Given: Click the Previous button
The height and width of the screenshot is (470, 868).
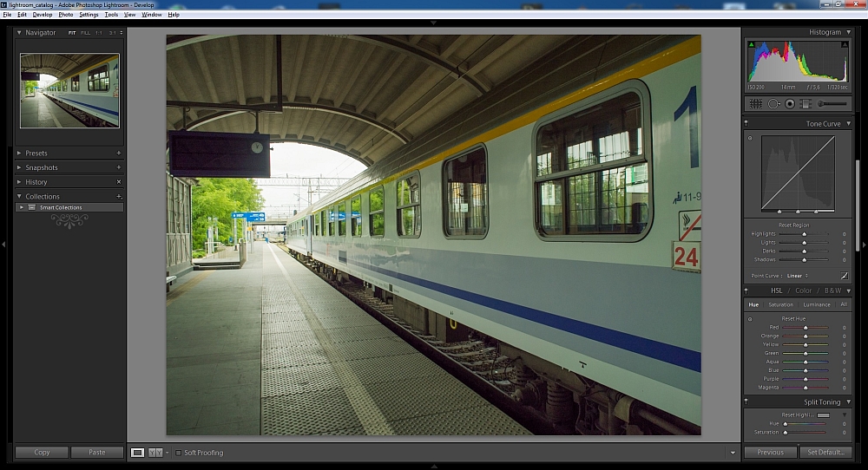Looking at the screenshot, I should (x=770, y=453).
